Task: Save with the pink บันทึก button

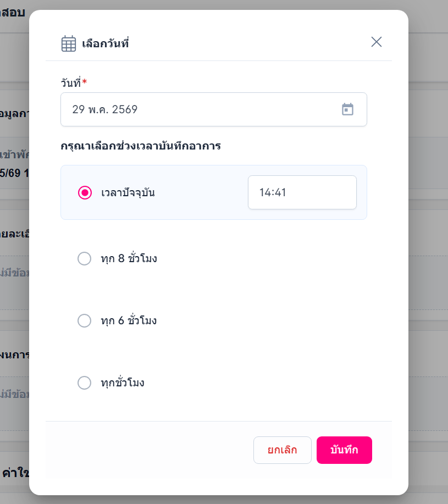Action: click(344, 450)
